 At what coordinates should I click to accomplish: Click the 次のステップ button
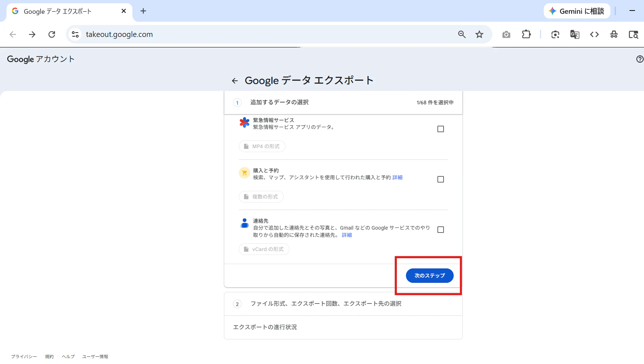point(429,276)
